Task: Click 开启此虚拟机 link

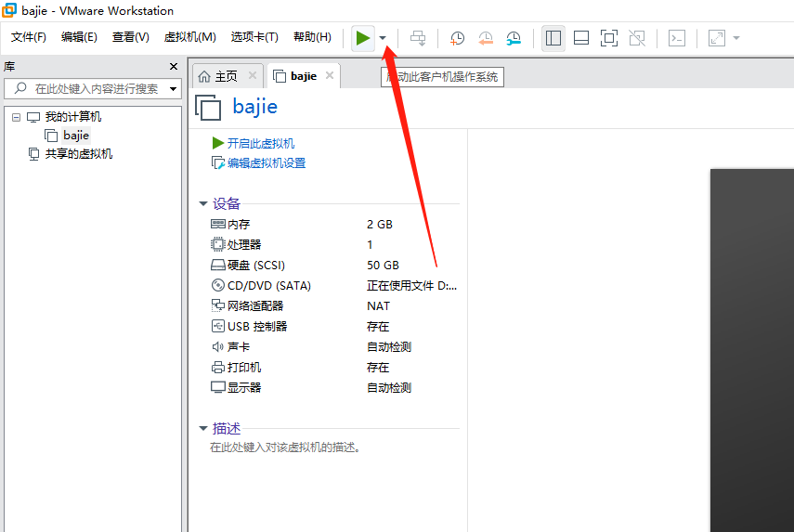Action: [x=260, y=143]
